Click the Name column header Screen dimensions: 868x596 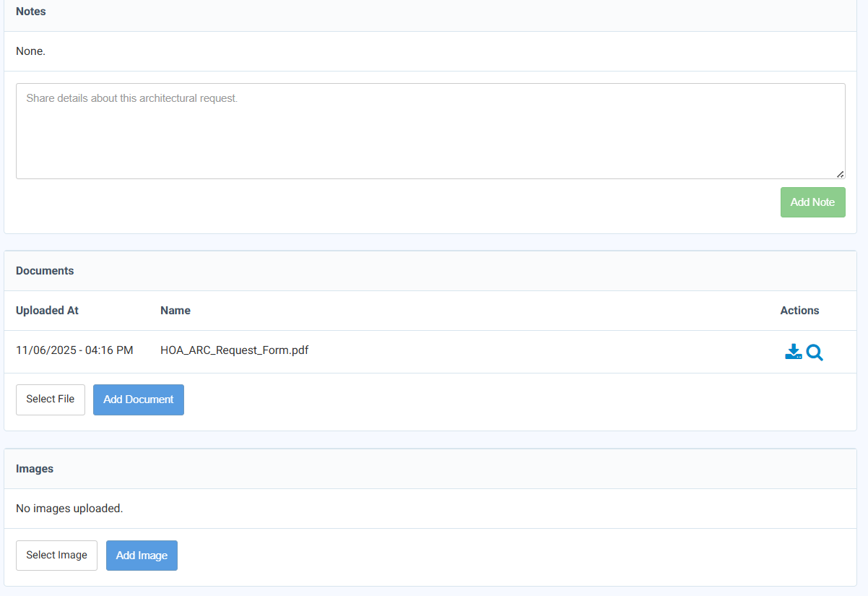pyautogui.click(x=175, y=311)
